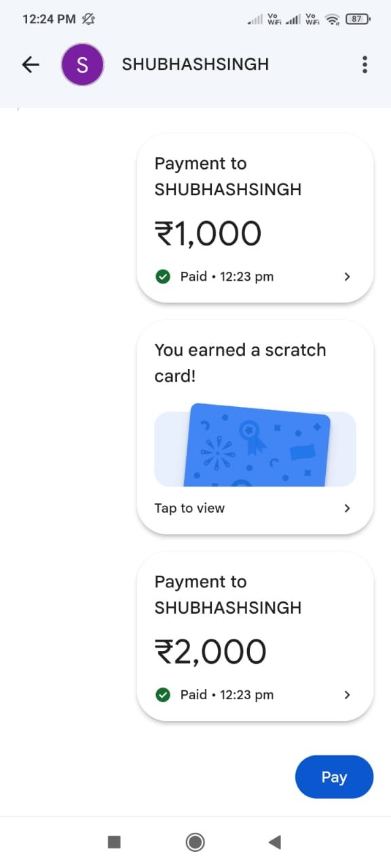
Task: Tap the battery indicator in status bar
Action: (358, 19)
